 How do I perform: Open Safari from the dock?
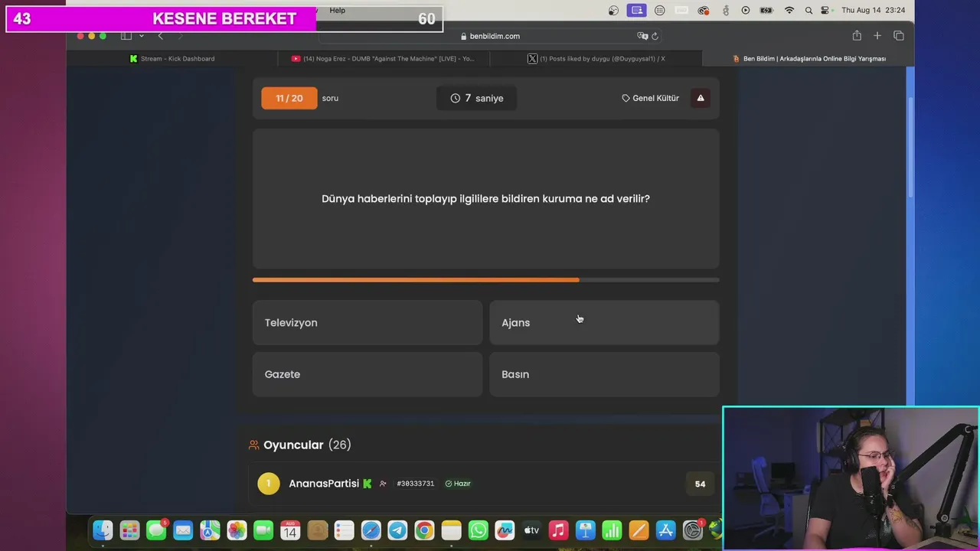371,530
